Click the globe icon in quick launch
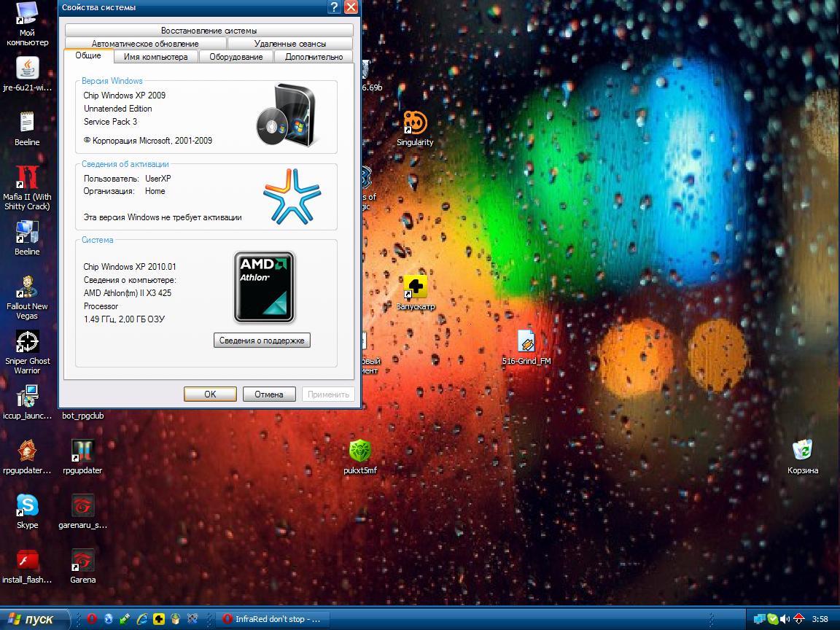The height and width of the screenshot is (630, 840). (108, 619)
